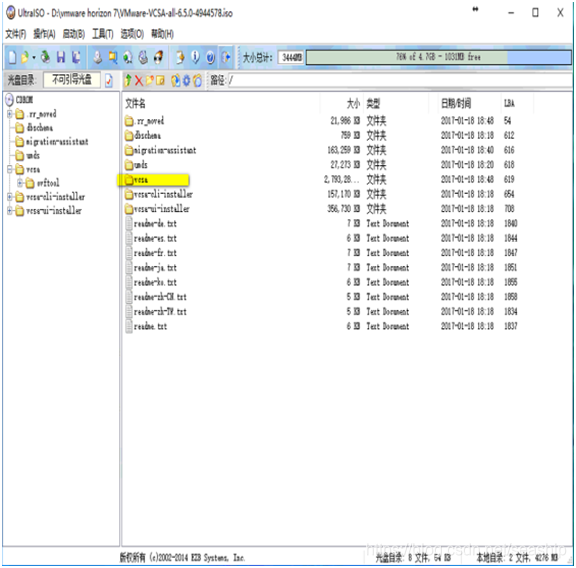Viewport: 576px width, 568px height.
Task: Click the New file toolbar icon
Action: tap(12, 57)
